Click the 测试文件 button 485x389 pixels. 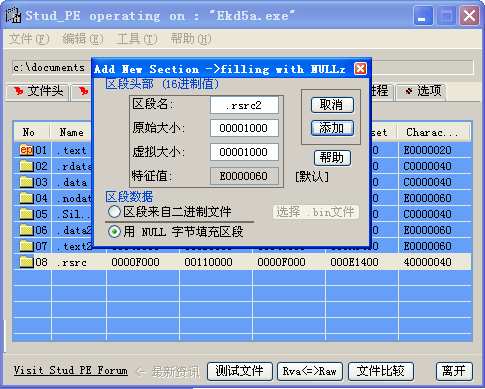click(x=239, y=371)
